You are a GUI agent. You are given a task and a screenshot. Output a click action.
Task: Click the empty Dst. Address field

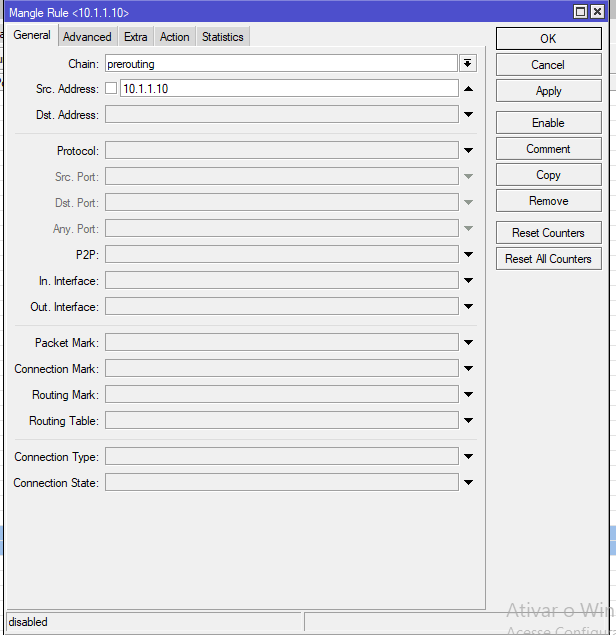click(x=282, y=114)
